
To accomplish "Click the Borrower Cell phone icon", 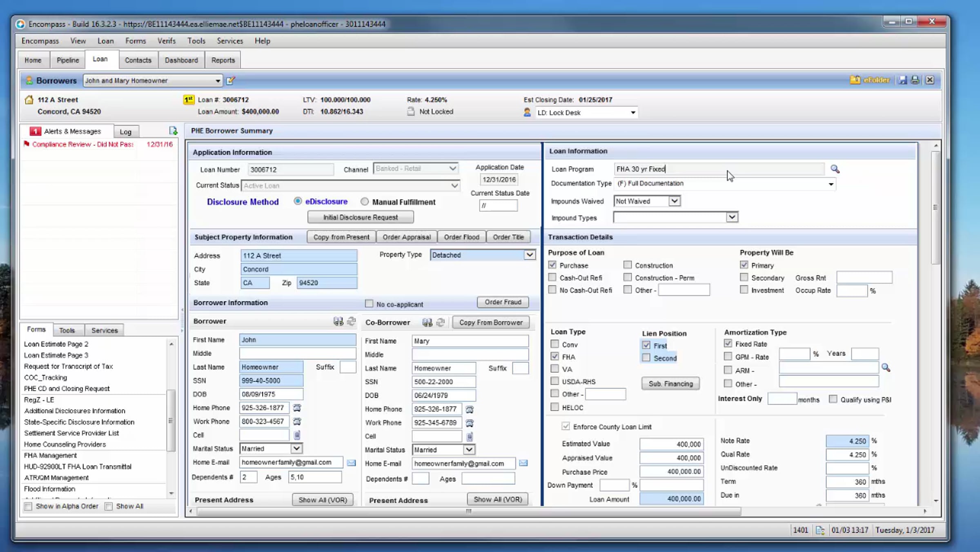I will [x=297, y=435].
